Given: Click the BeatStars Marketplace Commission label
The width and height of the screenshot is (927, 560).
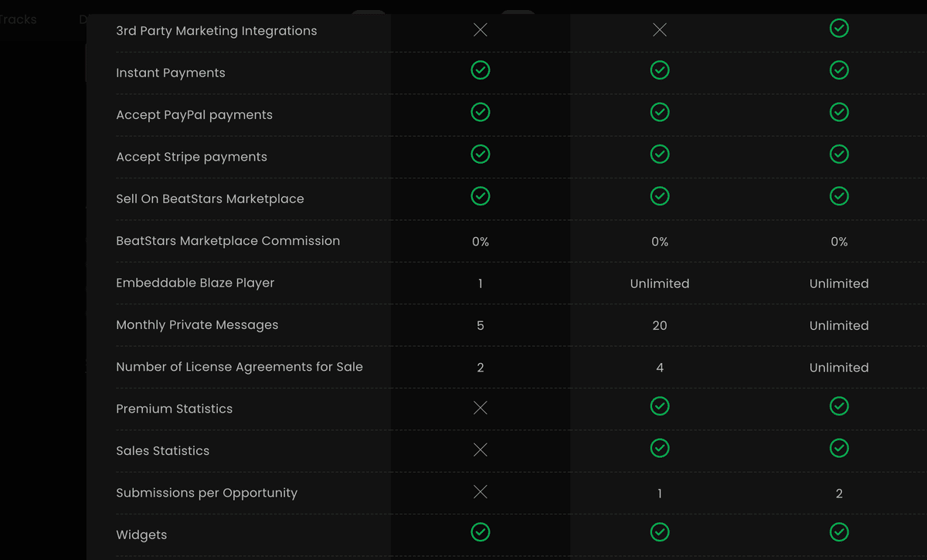Looking at the screenshot, I should tap(228, 241).
